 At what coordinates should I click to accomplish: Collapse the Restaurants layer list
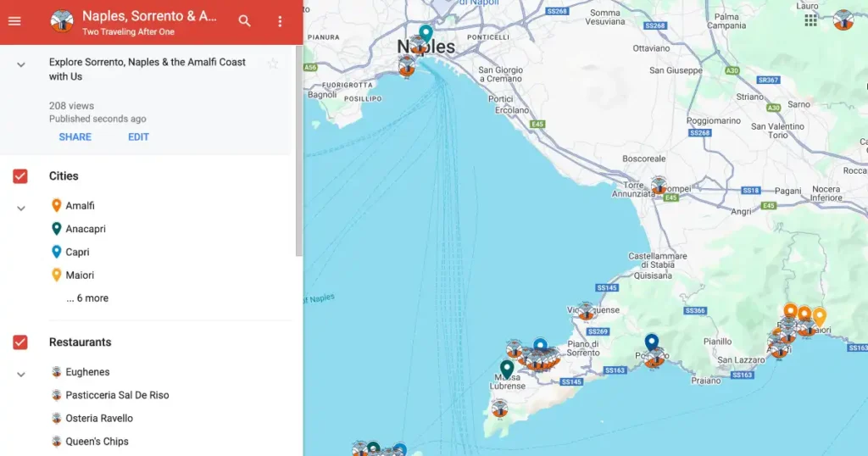21,374
